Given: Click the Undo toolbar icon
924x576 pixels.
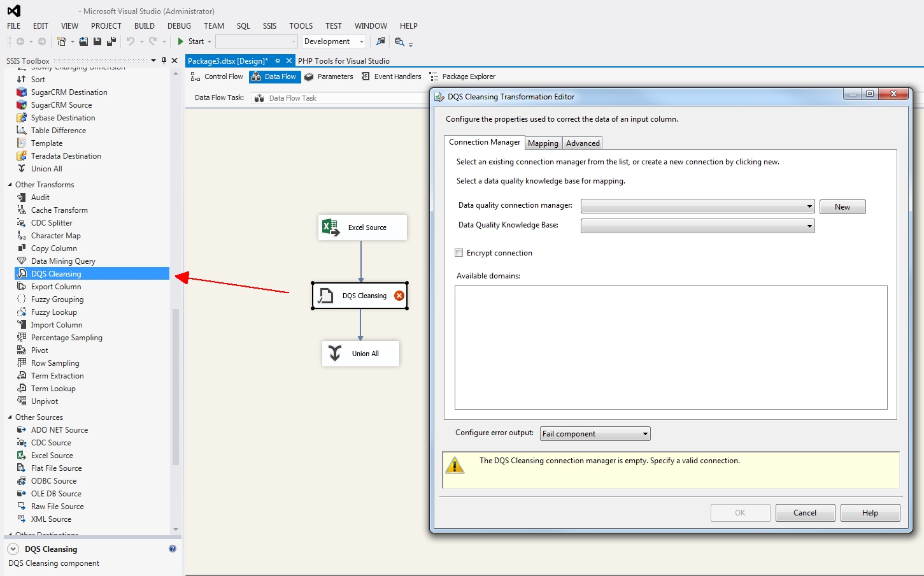Looking at the screenshot, I should pos(131,41).
